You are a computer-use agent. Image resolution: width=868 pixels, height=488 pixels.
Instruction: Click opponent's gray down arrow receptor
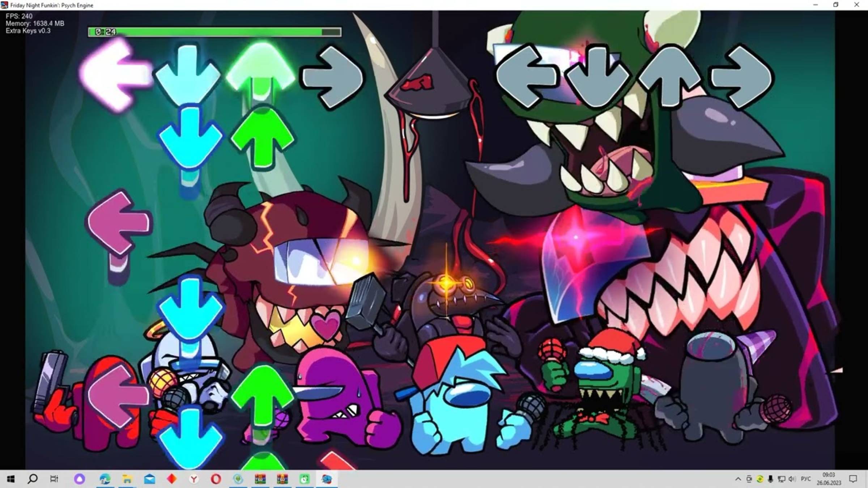tap(597, 77)
